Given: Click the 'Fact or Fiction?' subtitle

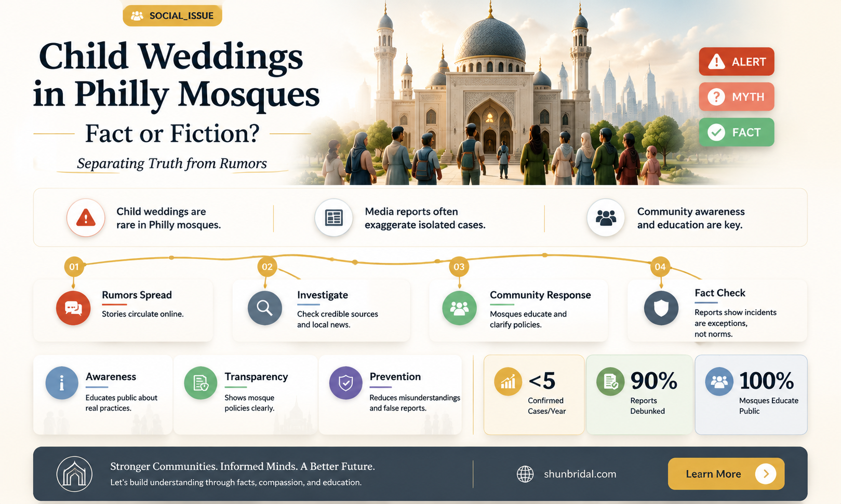Looking at the screenshot, I should tap(172, 133).
